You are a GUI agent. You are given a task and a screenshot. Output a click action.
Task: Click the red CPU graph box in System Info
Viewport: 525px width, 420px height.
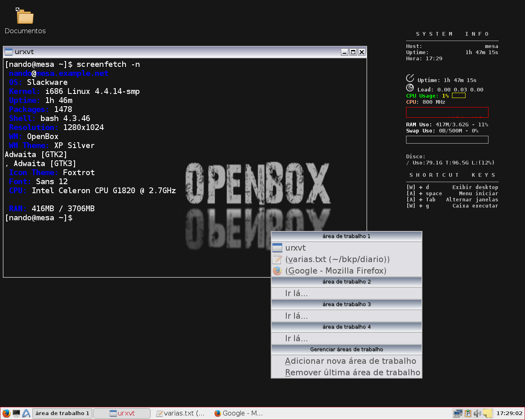(x=447, y=112)
